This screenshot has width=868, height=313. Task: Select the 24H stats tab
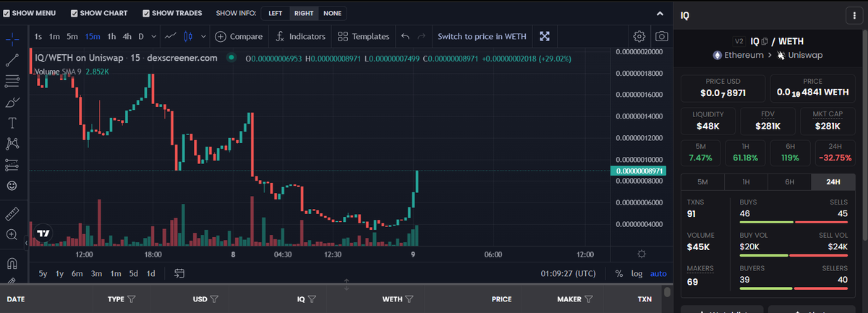point(833,182)
